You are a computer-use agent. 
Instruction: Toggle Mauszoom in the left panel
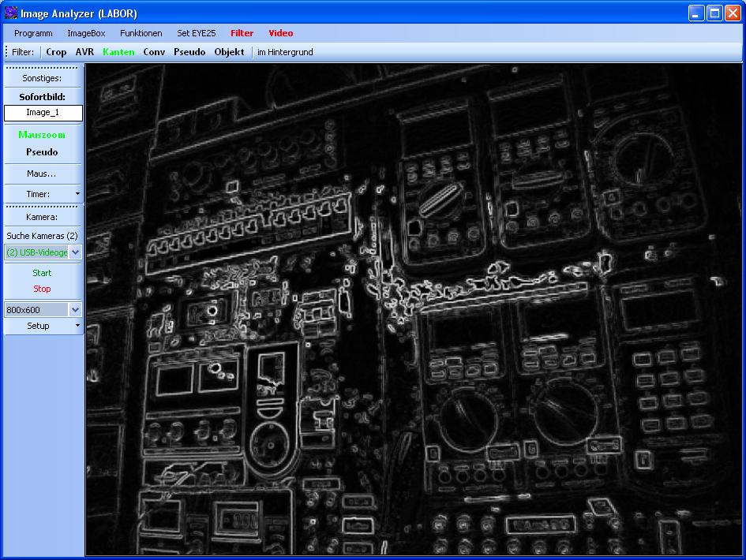click(x=42, y=135)
